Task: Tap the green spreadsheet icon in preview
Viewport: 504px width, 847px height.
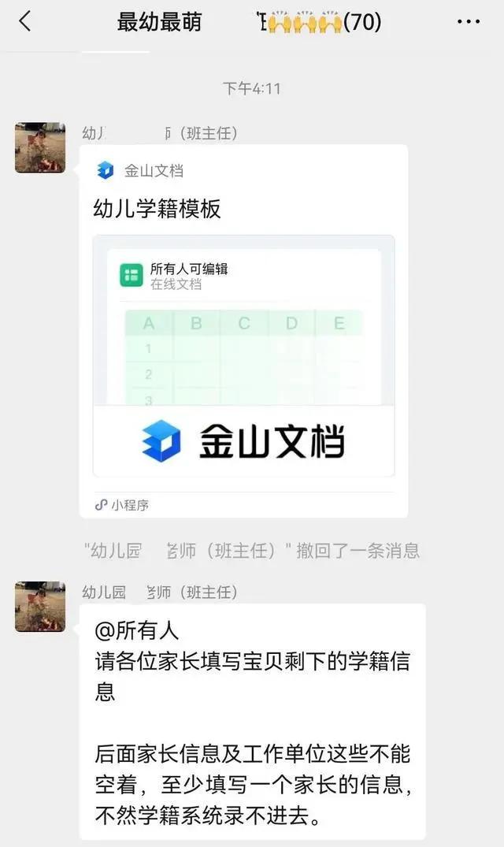Action: point(132,276)
